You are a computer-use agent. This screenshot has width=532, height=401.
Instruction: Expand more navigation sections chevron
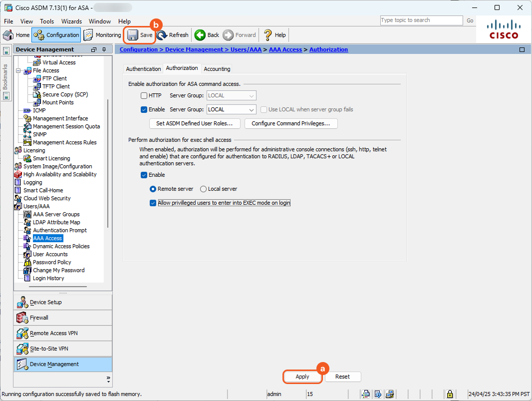pos(108,378)
